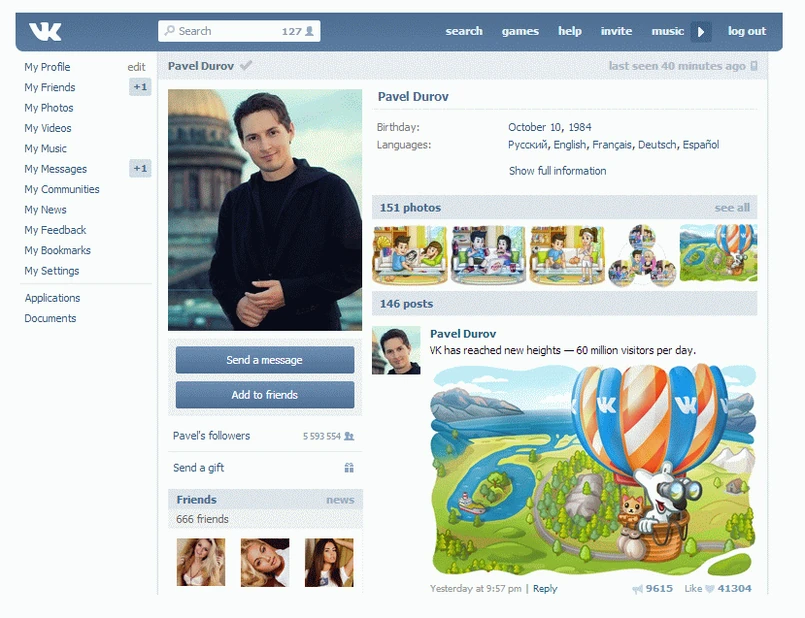Open the three-circles photo thumbnail

(642, 255)
